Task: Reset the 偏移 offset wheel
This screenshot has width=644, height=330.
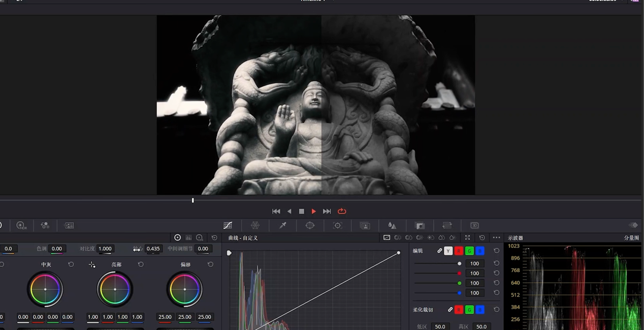Action: click(210, 264)
